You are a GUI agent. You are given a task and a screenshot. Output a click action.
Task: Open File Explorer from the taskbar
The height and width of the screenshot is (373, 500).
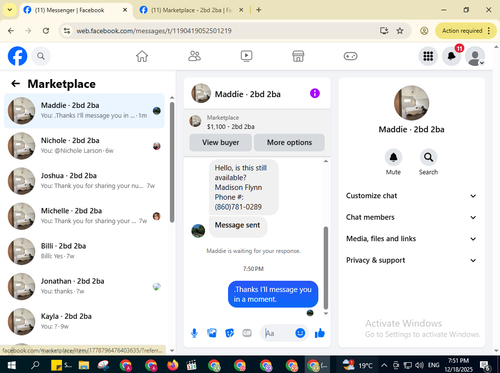84,365
